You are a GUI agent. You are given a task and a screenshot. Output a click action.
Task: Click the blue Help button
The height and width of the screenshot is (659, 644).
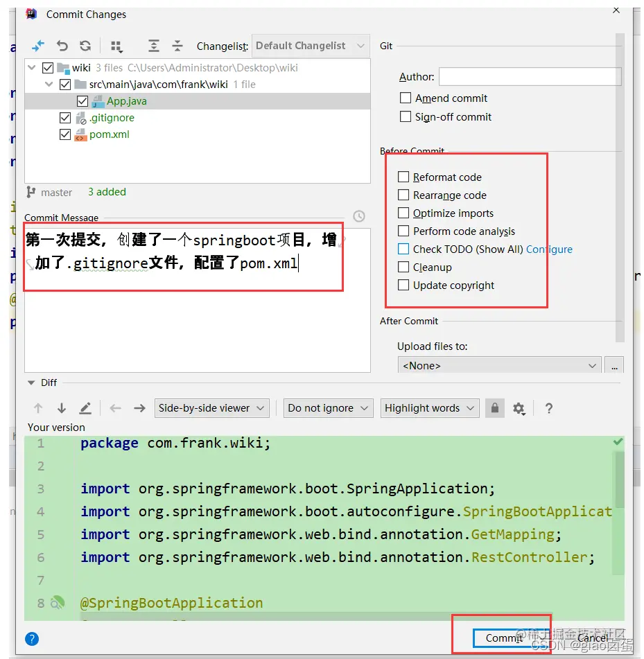(x=32, y=639)
